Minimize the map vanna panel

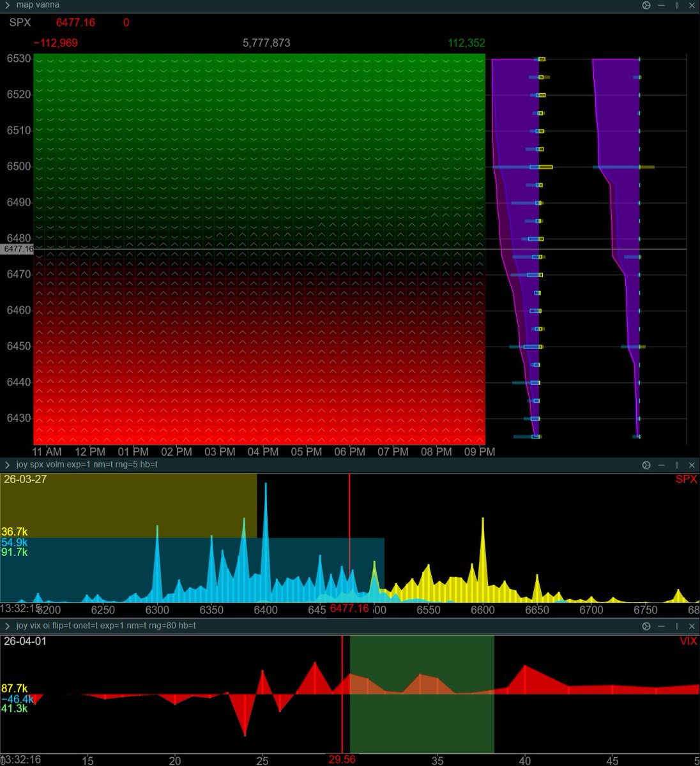click(662, 5)
